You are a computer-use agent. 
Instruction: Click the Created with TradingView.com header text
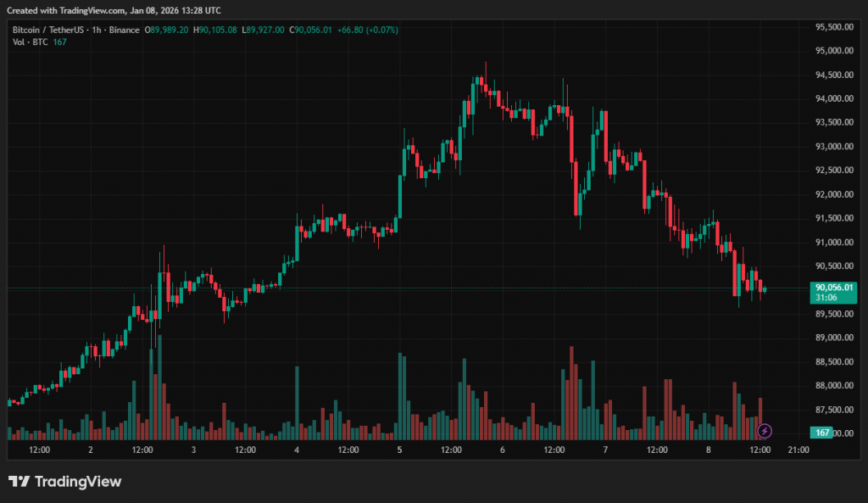click(116, 10)
